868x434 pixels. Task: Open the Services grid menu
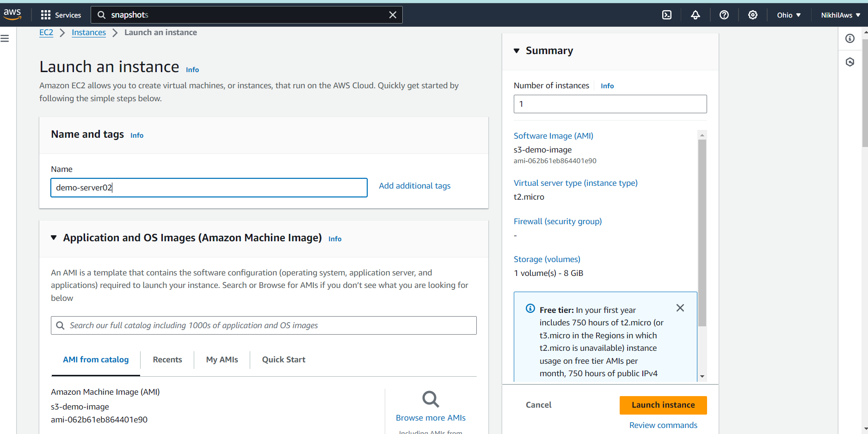61,15
